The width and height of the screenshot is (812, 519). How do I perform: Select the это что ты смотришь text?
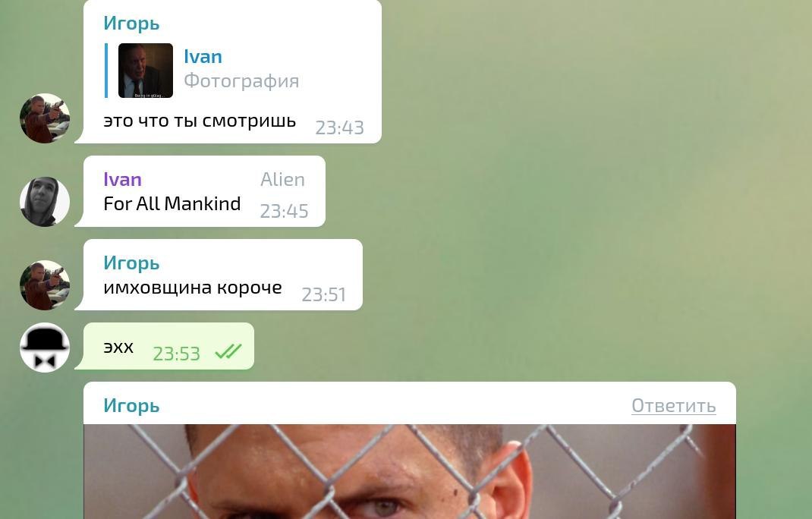point(200,121)
